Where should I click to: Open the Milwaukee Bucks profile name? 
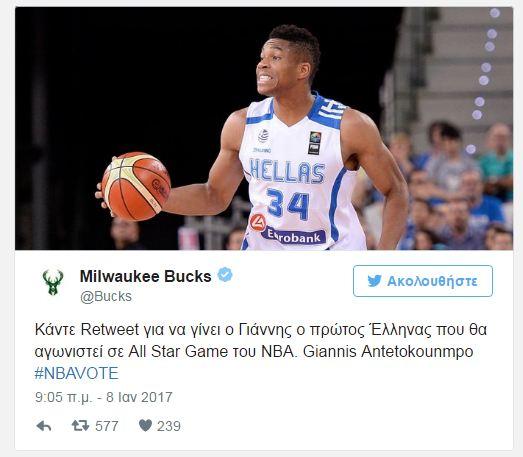click(145, 276)
